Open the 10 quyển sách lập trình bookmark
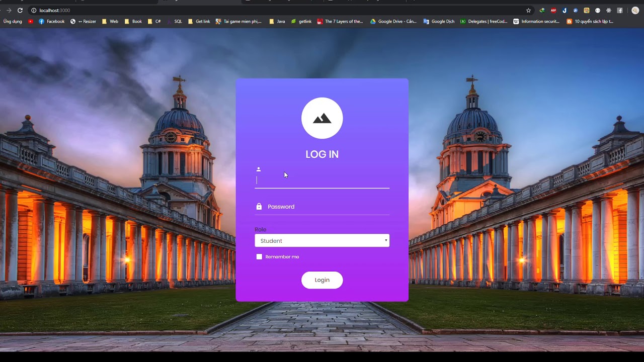644x362 pixels. coord(590,22)
